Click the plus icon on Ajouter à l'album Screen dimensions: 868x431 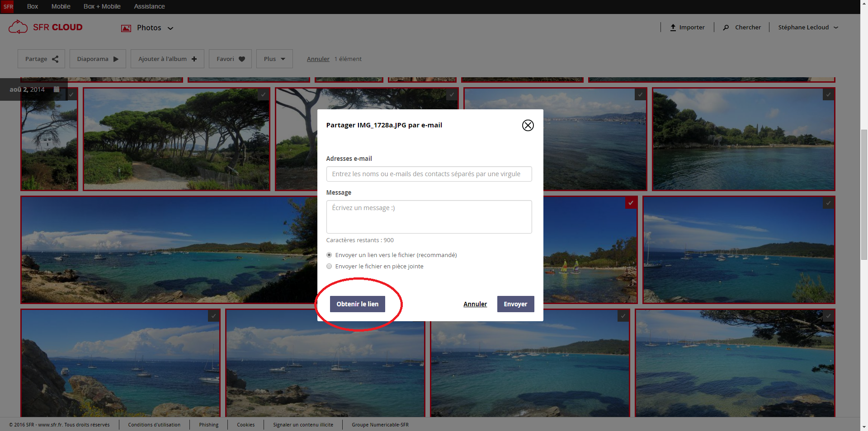194,59
